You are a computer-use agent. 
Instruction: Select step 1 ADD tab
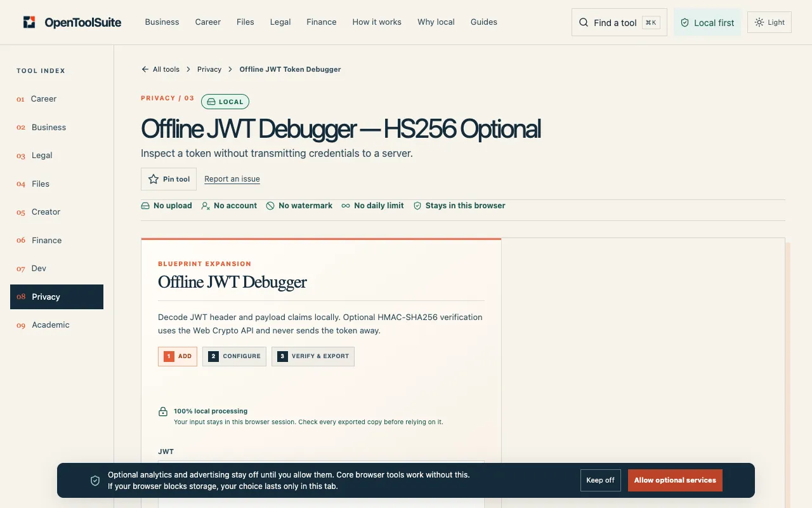(x=178, y=356)
